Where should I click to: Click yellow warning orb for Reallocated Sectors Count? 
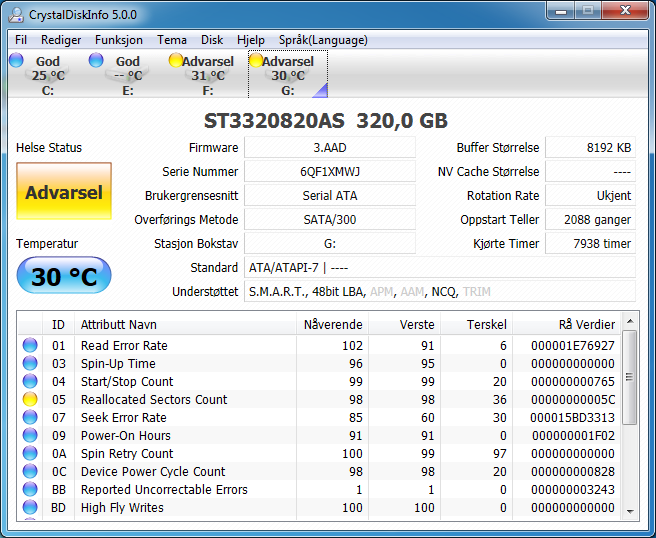coord(30,399)
